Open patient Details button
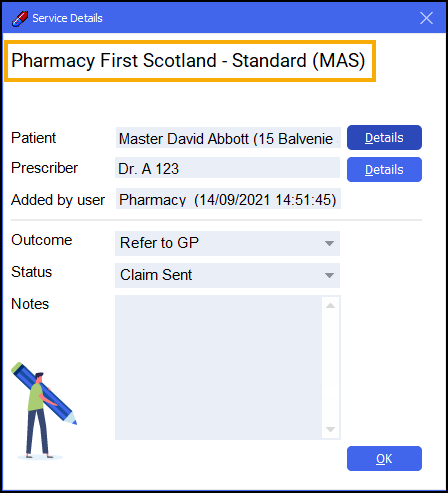This screenshot has height=493, width=448. tap(384, 137)
